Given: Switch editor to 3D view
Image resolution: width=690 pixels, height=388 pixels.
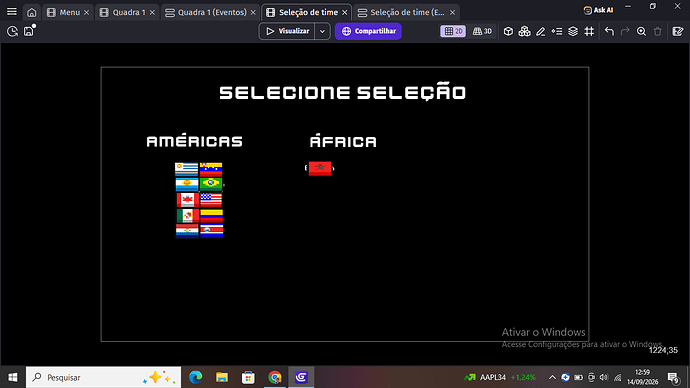Looking at the screenshot, I should coord(482,31).
